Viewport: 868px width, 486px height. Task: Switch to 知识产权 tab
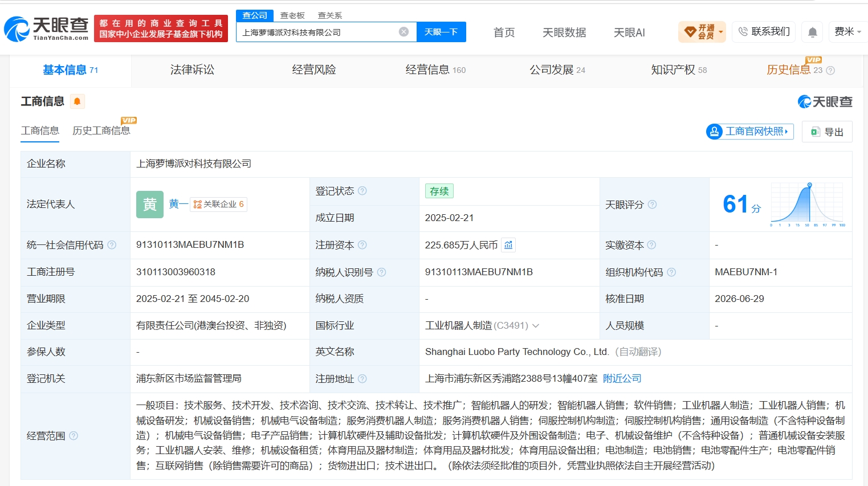679,70
